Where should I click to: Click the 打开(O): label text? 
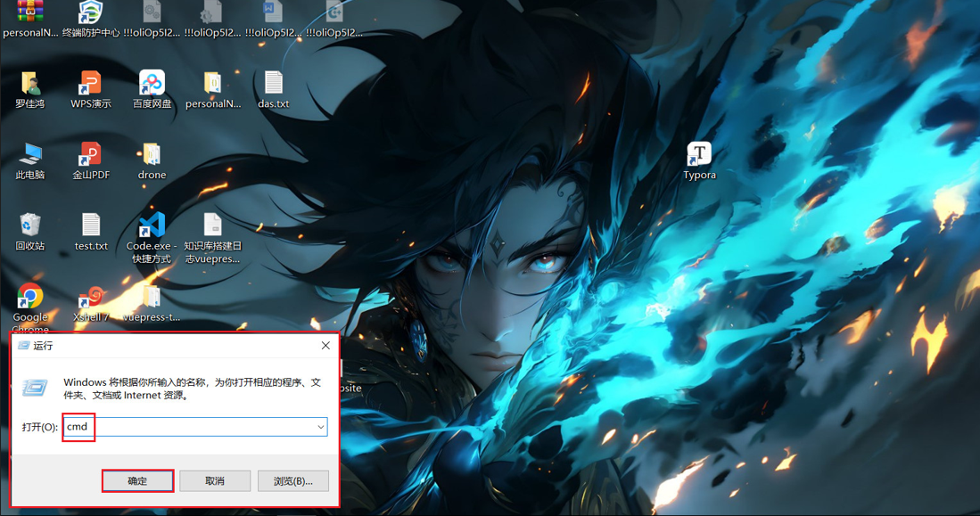pyautogui.click(x=40, y=427)
